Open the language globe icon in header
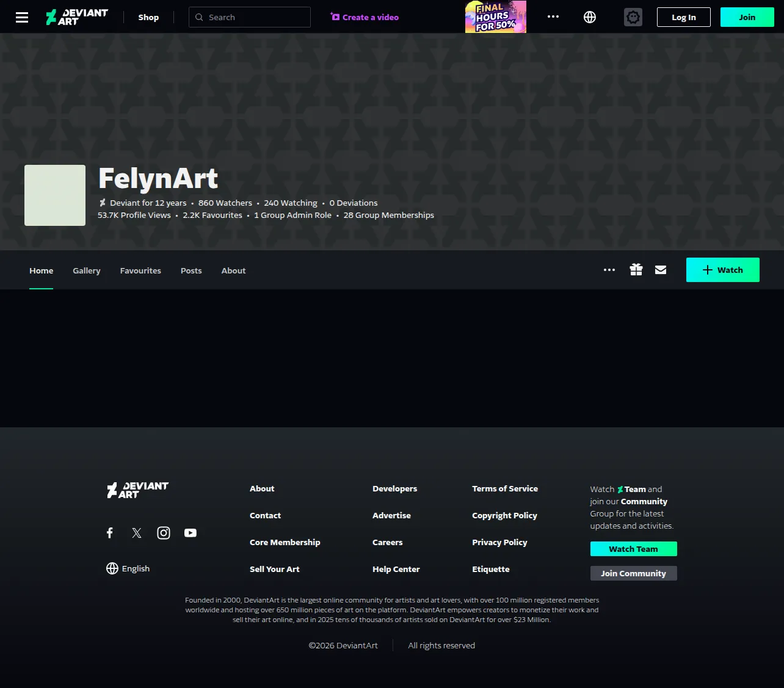The height and width of the screenshot is (688, 784). [x=590, y=17]
